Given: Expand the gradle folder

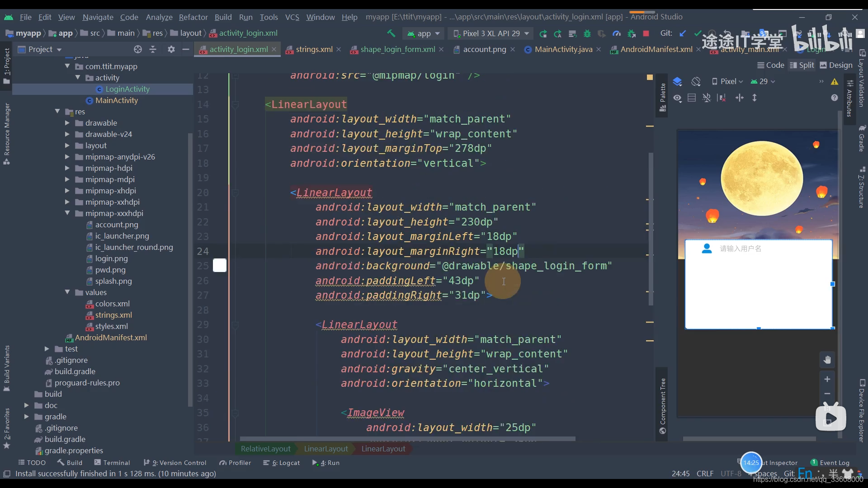Looking at the screenshot, I should (26, 417).
